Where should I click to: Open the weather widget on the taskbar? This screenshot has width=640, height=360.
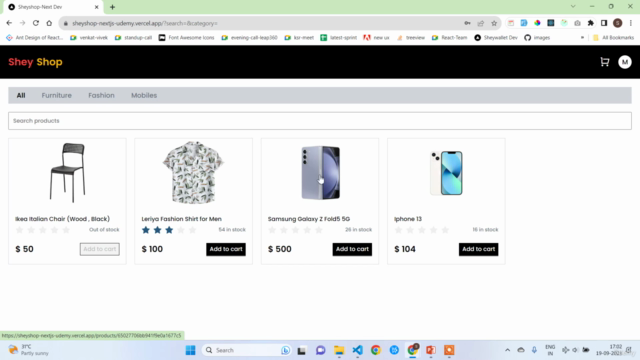pos(29,350)
